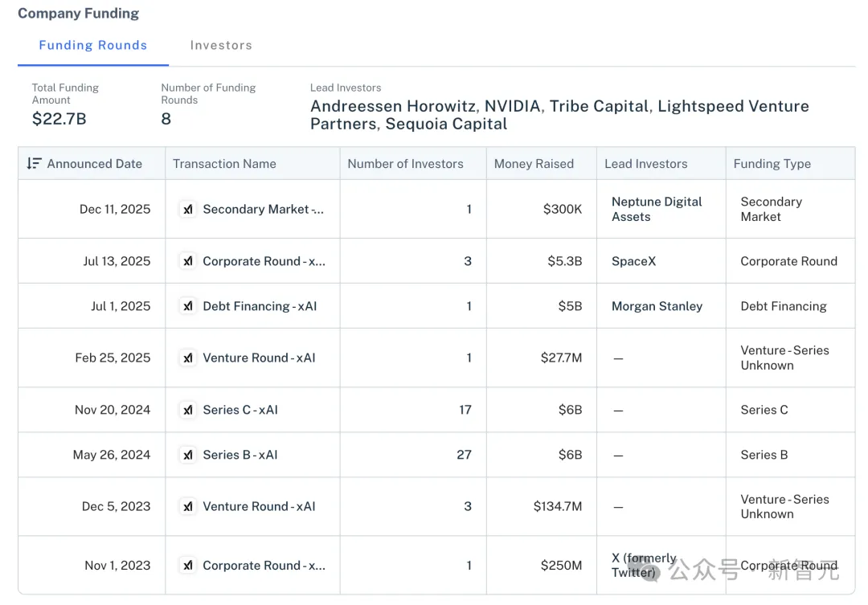Image resolution: width=868 pixels, height=605 pixels.
Task: Open the Debt Financing - xAI transaction
Action: tap(260, 306)
